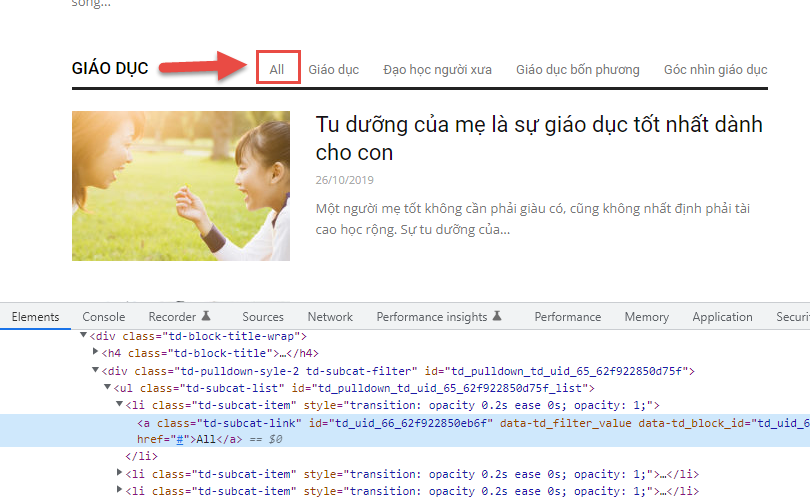Select the highlighted a td-subcat-link element row
This screenshot has width=810, height=502.
pos(405,430)
